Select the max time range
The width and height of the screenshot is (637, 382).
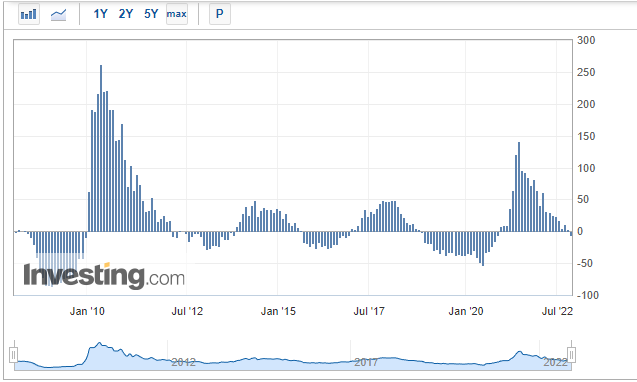(177, 14)
